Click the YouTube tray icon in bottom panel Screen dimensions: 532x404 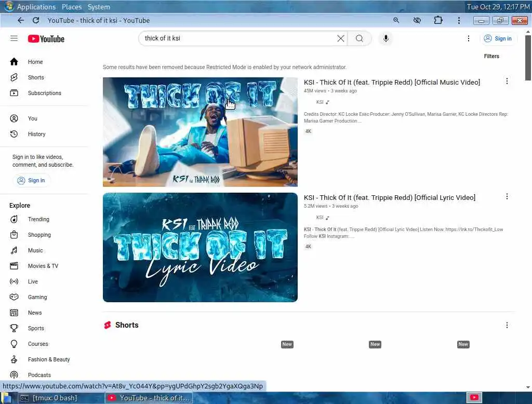click(474, 397)
